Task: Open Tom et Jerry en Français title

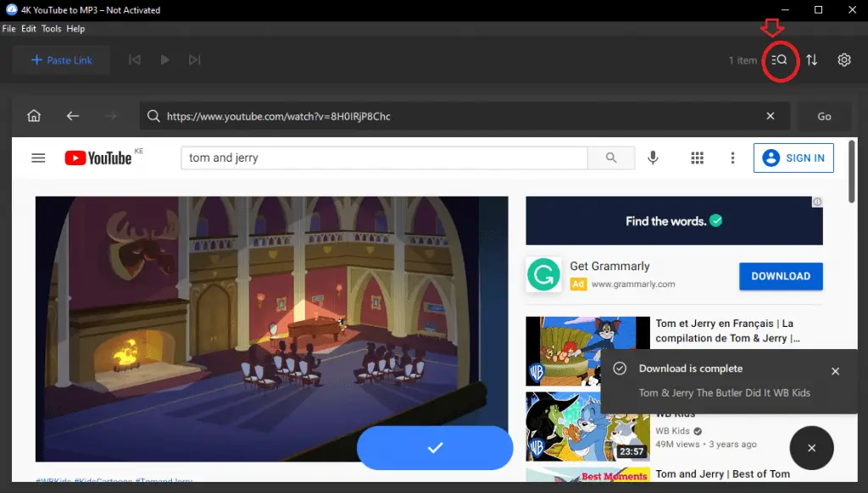Action: coord(727,331)
